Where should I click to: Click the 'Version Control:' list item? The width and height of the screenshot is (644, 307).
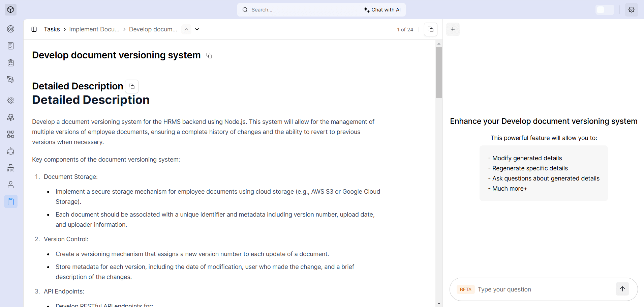click(x=66, y=239)
